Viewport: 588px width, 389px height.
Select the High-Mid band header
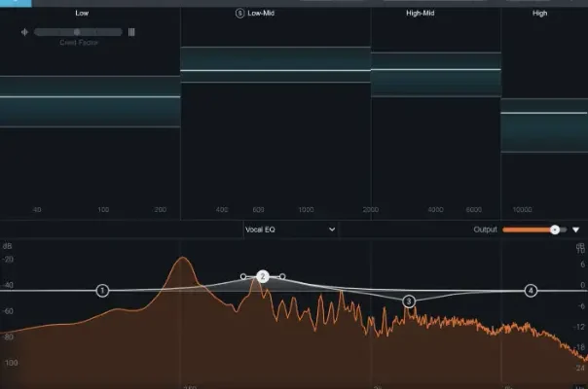click(x=435, y=14)
